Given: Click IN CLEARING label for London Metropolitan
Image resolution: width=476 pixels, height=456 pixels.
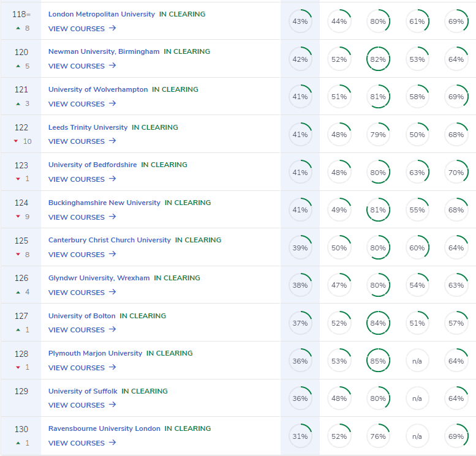Looking at the screenshot, I should coord(182,14).
